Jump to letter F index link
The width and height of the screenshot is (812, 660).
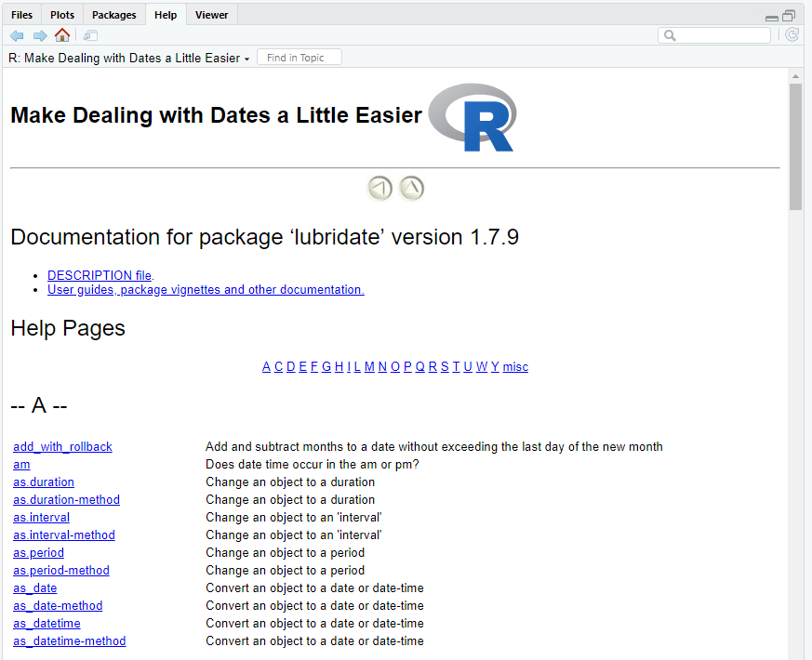tap(314, 366)
